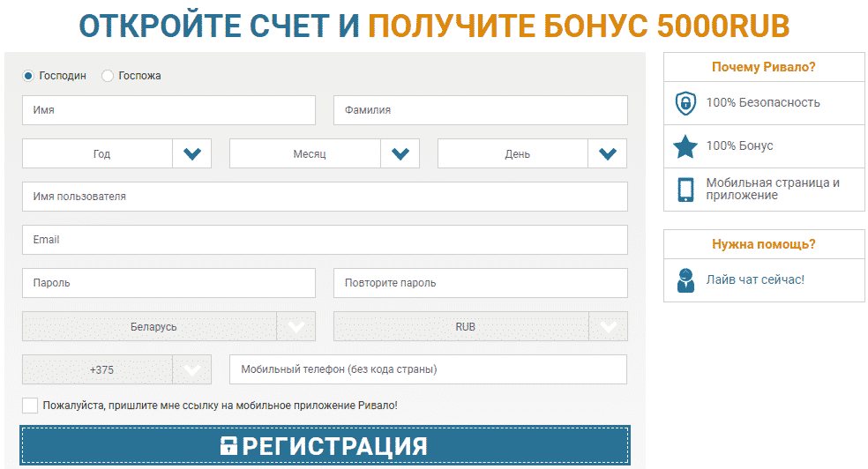The height and width of the screenshot is (469, 868).
Task: Open Лайв чат сейчас link
Action: click(x=754, y=279)
